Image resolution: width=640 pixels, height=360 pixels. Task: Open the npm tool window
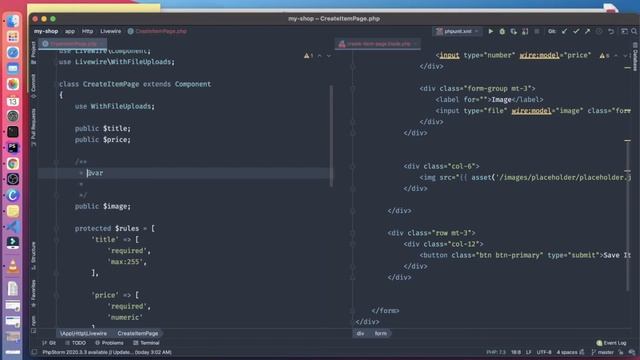pyautogui.click(x=33, y=323)
